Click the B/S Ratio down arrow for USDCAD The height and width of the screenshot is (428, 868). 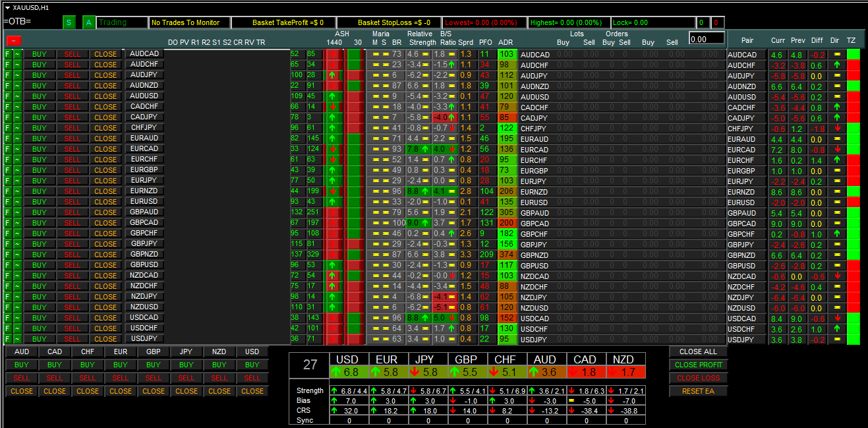tap(452, 319)
